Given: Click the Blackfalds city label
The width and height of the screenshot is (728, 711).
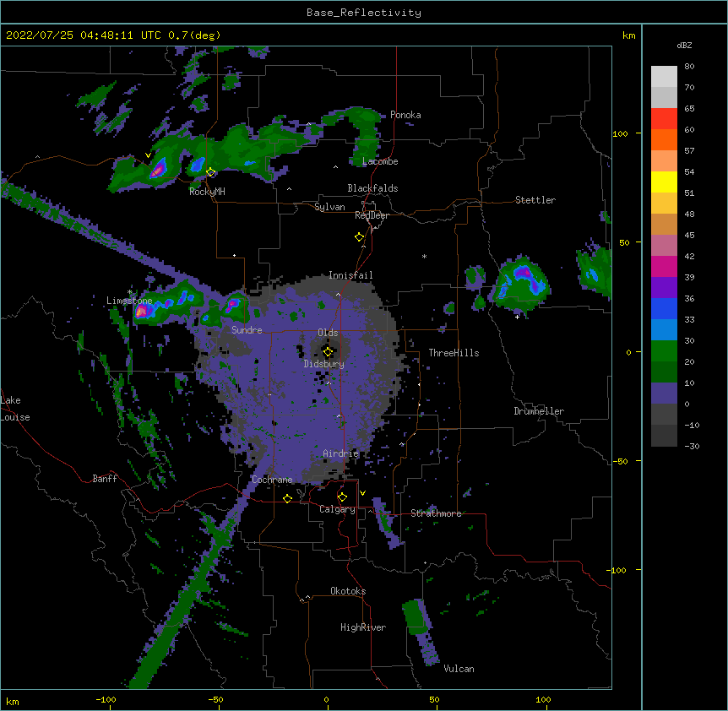Looking at the screenshot, I should [372, 188].
